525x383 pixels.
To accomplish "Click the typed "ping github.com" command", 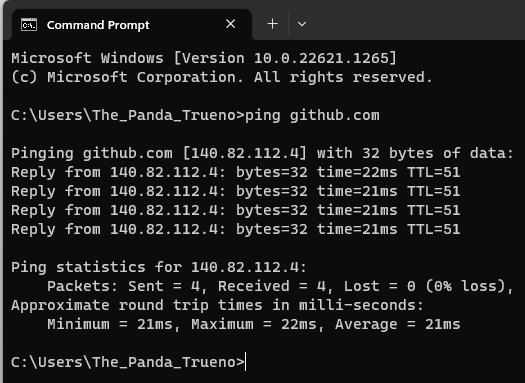I will tap(312, 116).
